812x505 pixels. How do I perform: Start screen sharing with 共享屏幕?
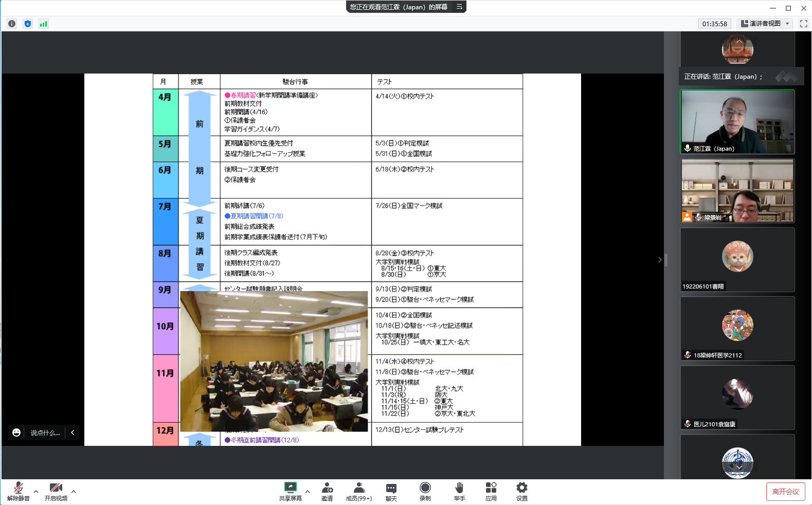[291, 491]
